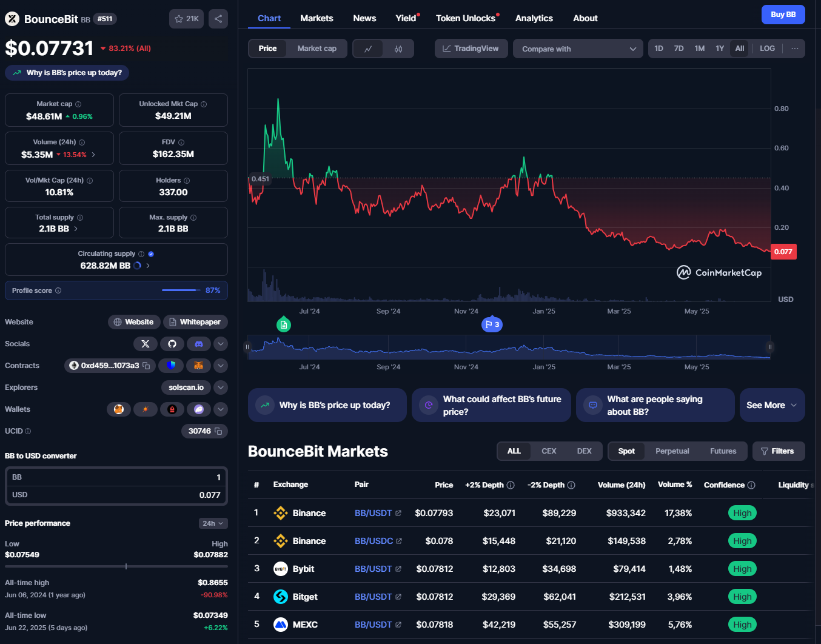Open the Filters button in Markets

pyautogui.click(x=779, y=451)
